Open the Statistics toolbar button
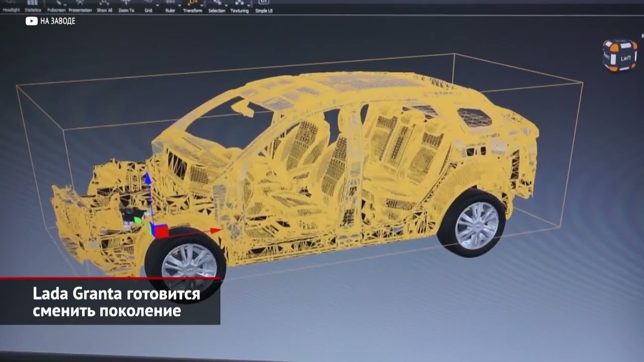This screenshot has width=644, height=362. [x=33, y=6]
